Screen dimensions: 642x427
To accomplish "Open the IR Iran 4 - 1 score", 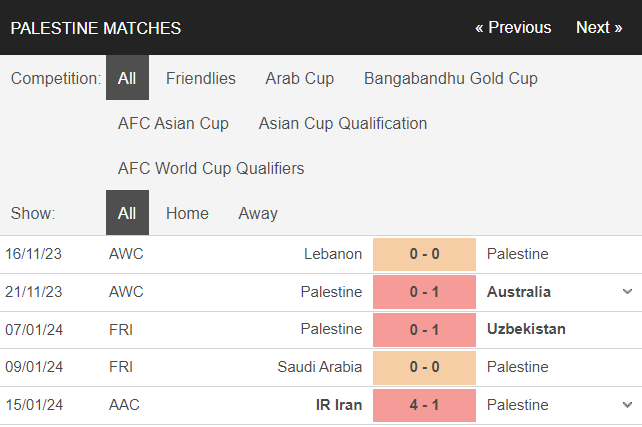I will click(424, 405).
